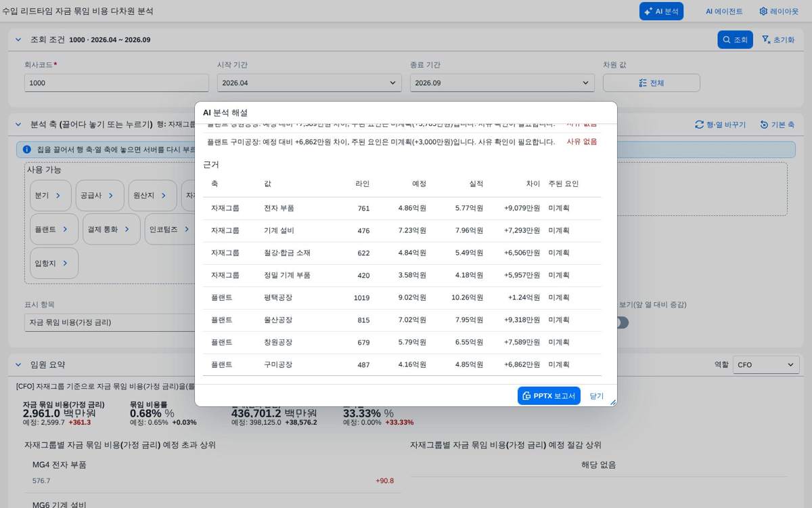
Task: Collapse the 분석 축 section
Action: tap(18, 124)
